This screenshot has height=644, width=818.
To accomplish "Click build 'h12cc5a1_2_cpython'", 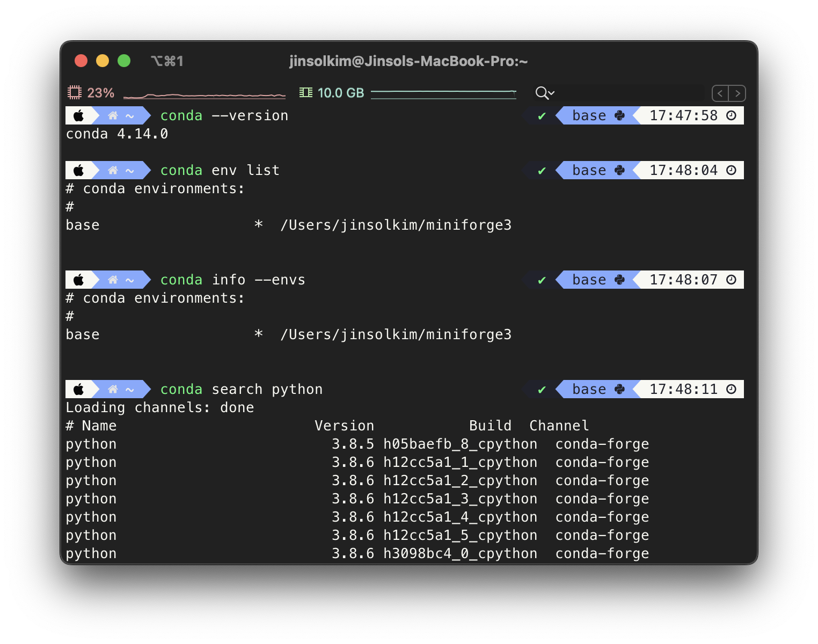I will tap(461, 480).
